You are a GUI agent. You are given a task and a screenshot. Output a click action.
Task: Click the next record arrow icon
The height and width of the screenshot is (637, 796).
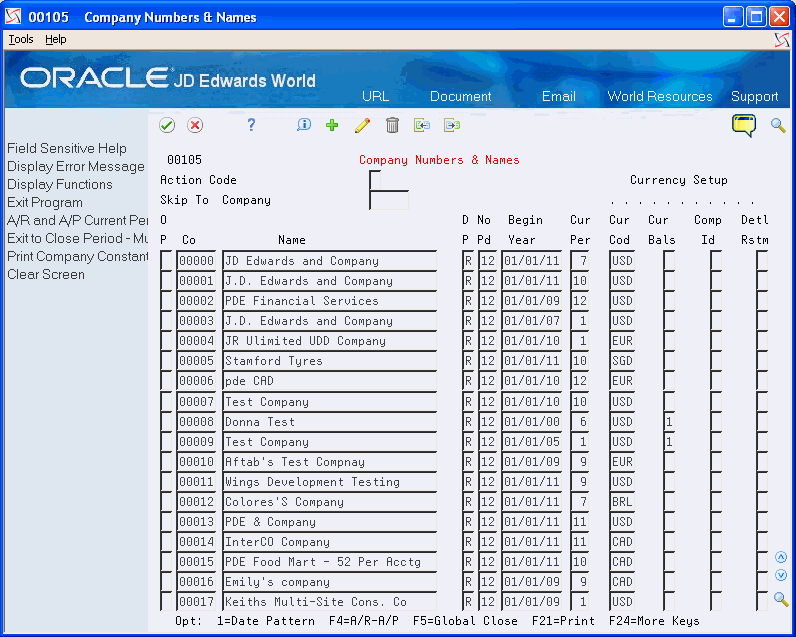click(451, 125)
